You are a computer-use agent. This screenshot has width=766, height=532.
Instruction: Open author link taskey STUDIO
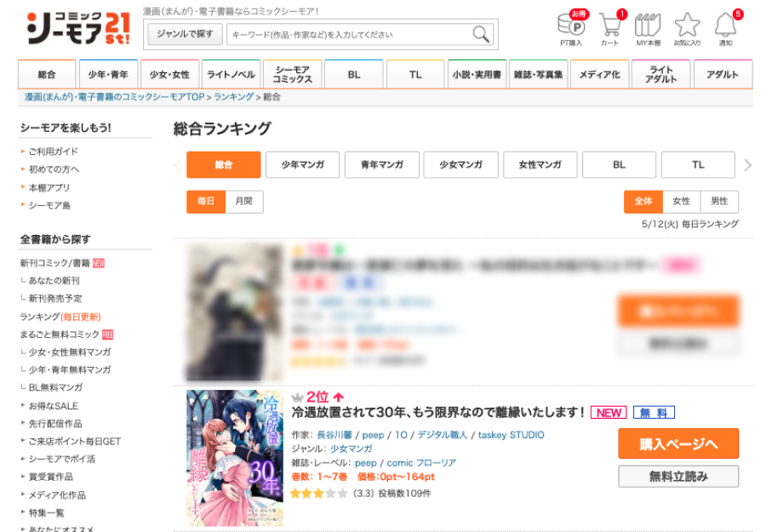(511, 435)
